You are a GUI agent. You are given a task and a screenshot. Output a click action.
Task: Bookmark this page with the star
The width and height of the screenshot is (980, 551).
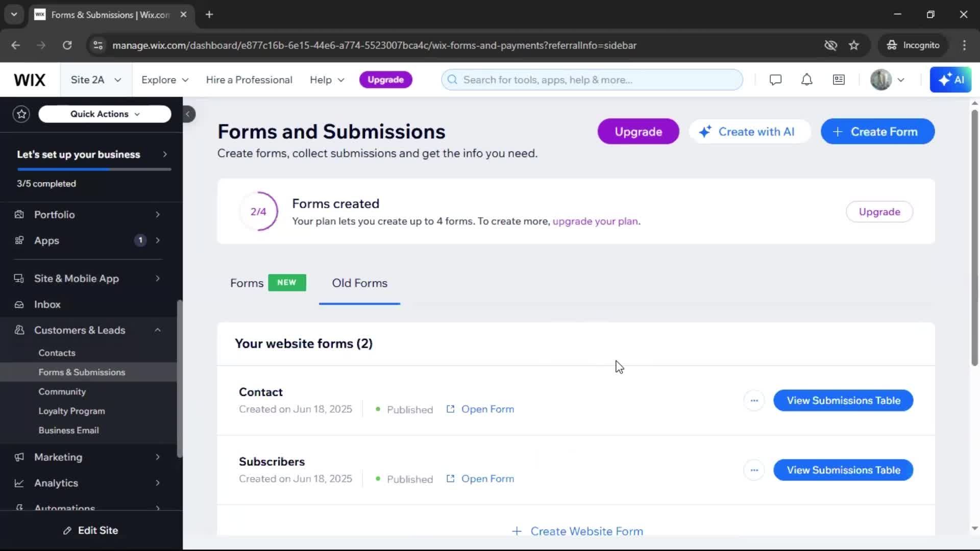[854, 45]
